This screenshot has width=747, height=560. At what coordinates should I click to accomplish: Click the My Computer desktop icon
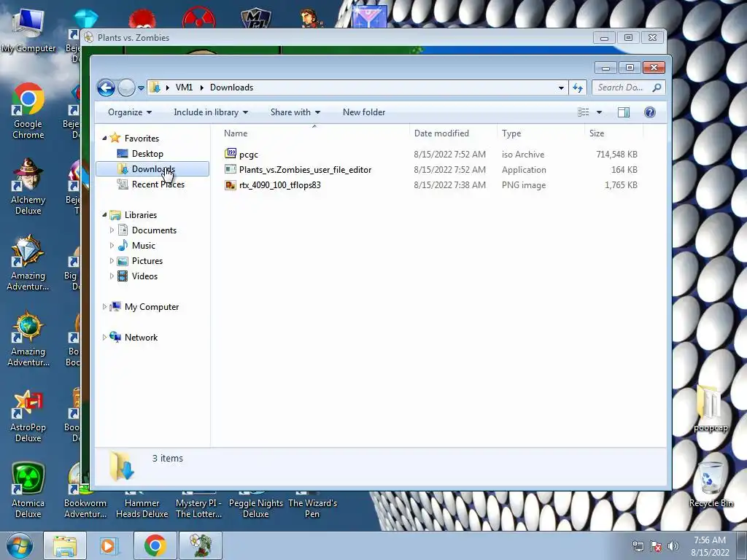[28, 31]
